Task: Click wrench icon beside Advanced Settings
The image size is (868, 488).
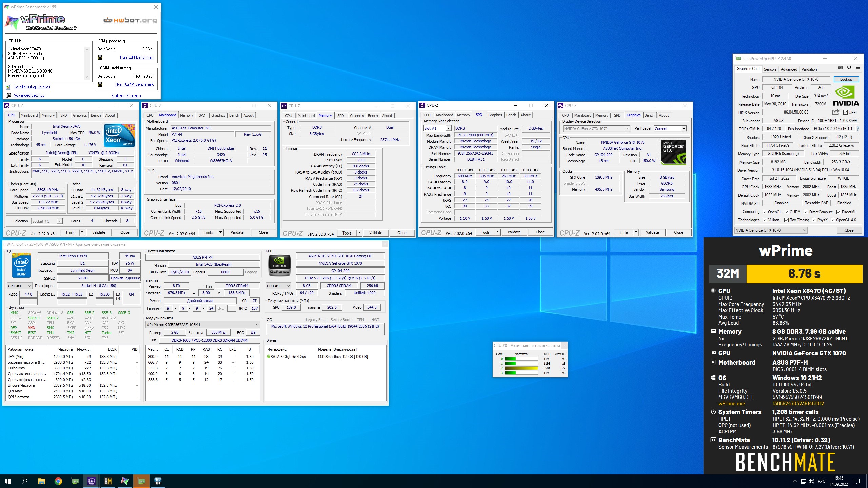Action: pyautogui.click(x=8, y=95)
